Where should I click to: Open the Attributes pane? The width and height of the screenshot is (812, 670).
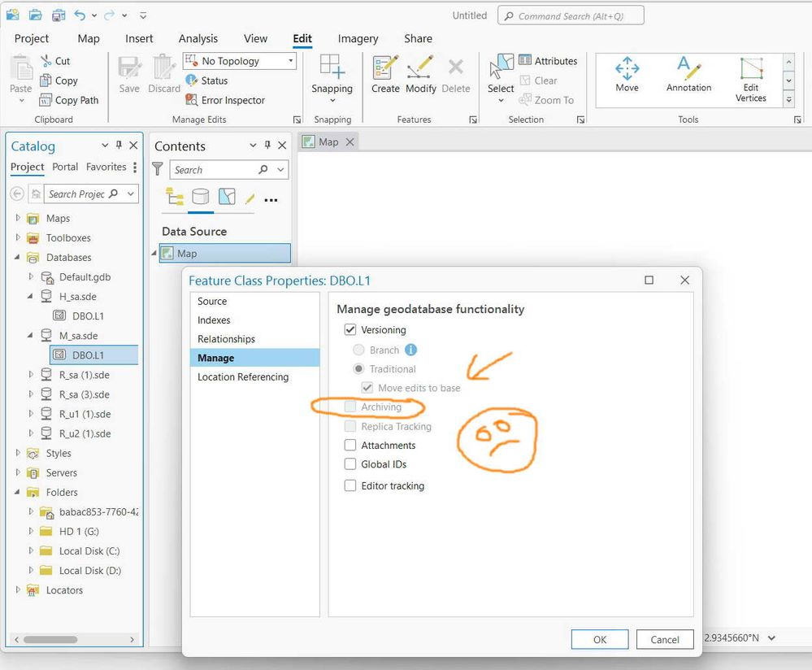tap(547, 61)
